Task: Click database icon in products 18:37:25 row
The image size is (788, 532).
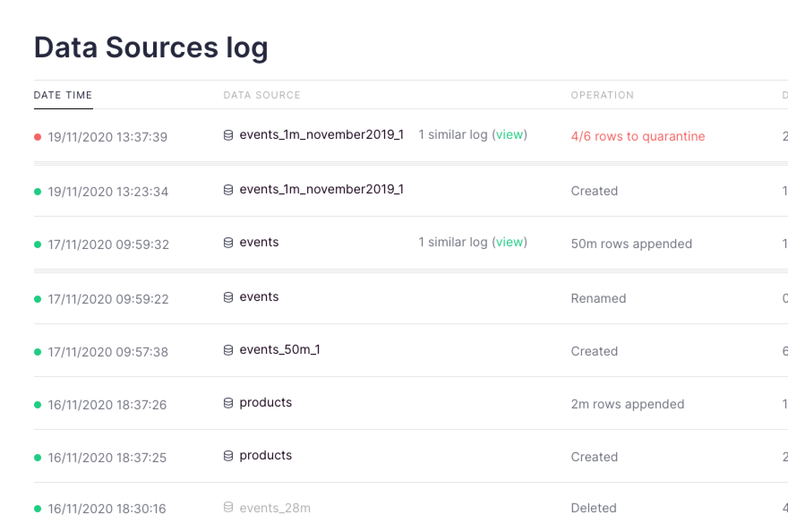Action: point(228,456)
